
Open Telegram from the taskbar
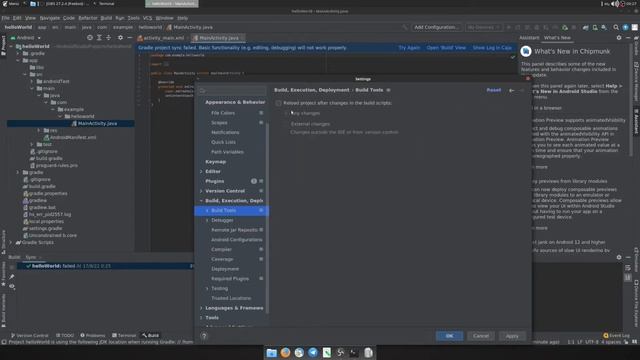[313, 352]
